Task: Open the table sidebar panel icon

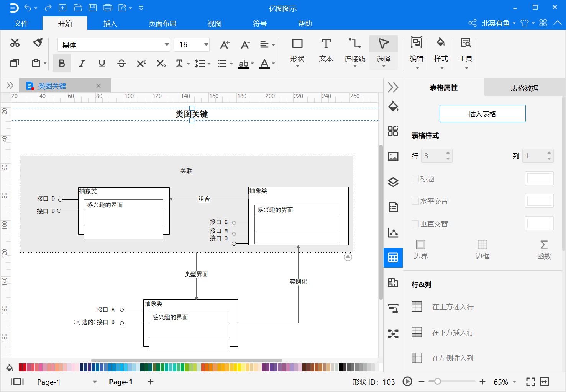Action: [x=393, y=258]
